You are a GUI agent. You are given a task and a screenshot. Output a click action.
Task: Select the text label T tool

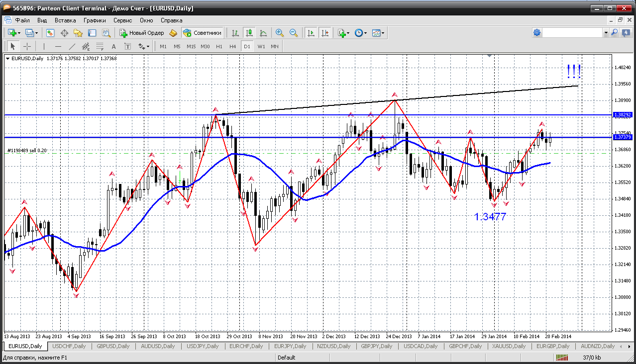[x=128, y=46]
